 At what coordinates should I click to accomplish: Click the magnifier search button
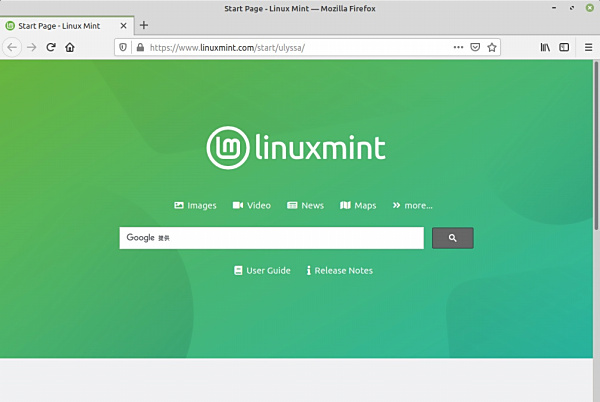click(x=453, y=238)
